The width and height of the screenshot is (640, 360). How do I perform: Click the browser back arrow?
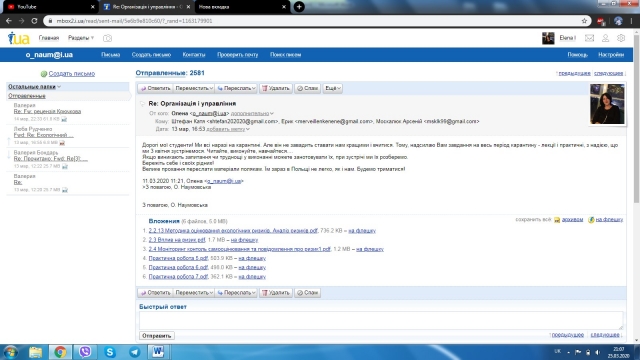9,21
